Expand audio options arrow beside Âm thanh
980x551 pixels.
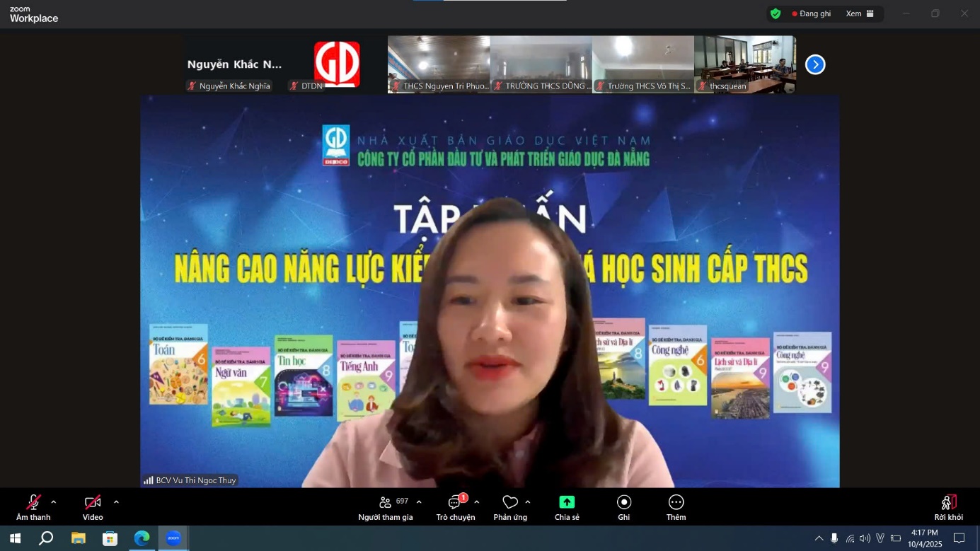click(54, 502)
